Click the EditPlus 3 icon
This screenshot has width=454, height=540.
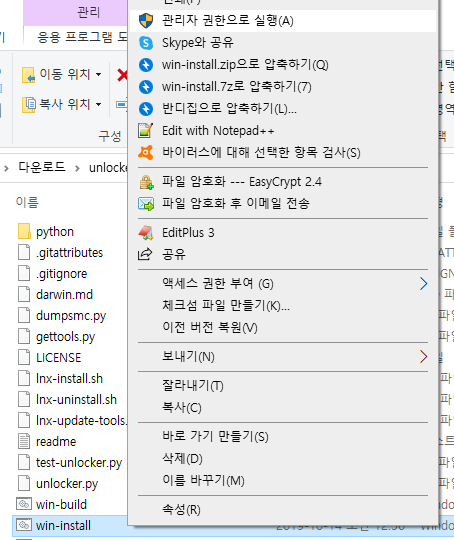[x=146, y=233]
